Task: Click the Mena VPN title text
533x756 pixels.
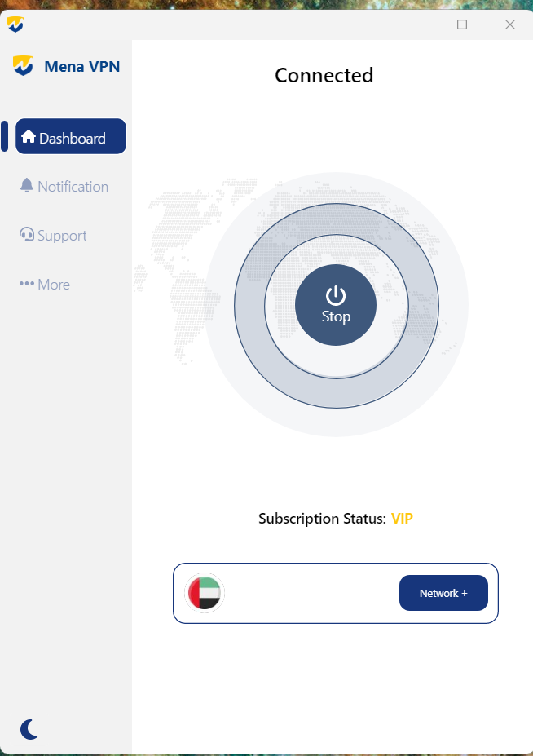Action: (x=82, y=66)
